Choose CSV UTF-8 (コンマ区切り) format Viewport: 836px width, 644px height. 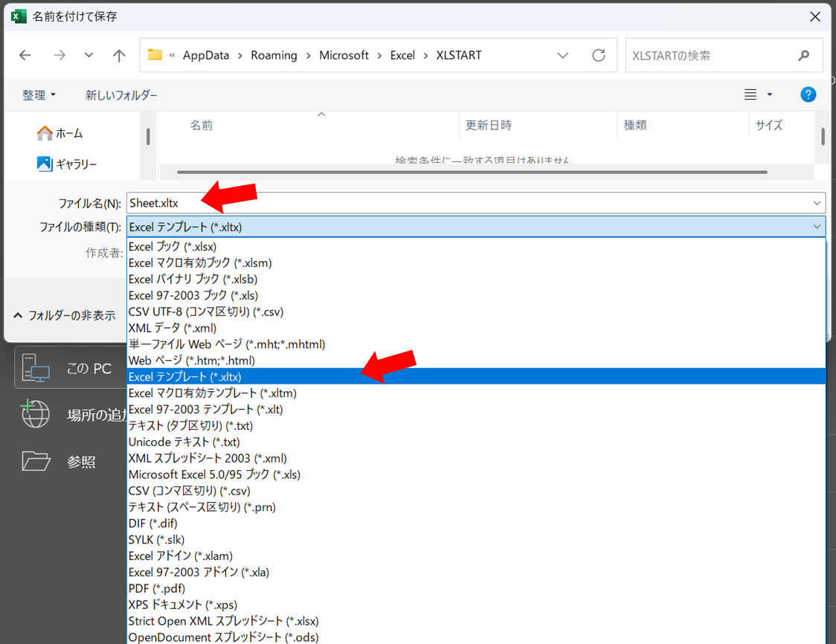coord(475,312)
